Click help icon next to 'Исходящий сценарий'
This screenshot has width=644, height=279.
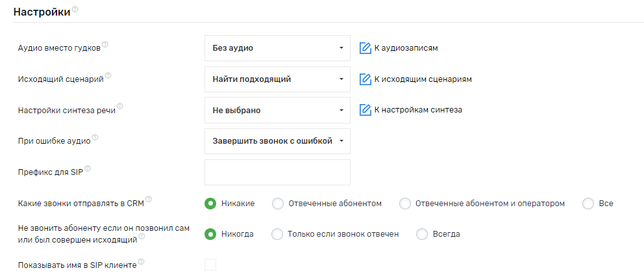coord(108,76)
